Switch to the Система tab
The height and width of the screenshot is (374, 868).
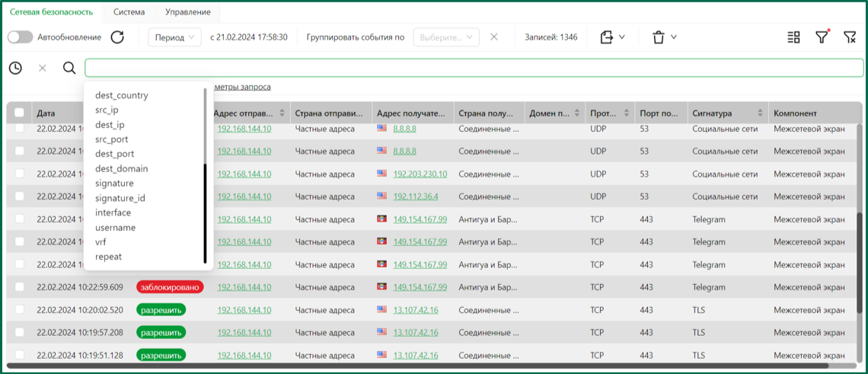click(x=129, y=12)
